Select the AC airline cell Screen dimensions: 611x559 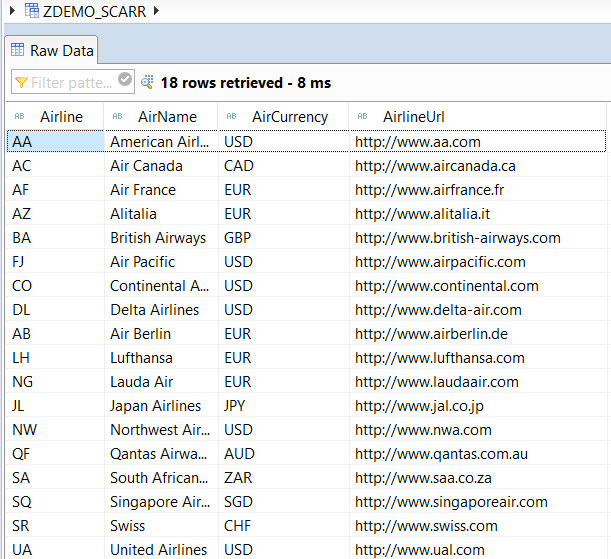point(55,166)
